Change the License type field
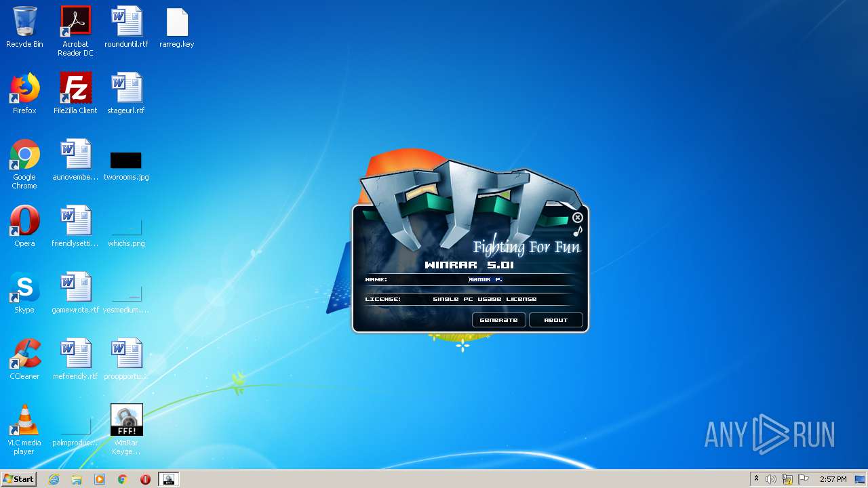 click(x=485, y=299)
